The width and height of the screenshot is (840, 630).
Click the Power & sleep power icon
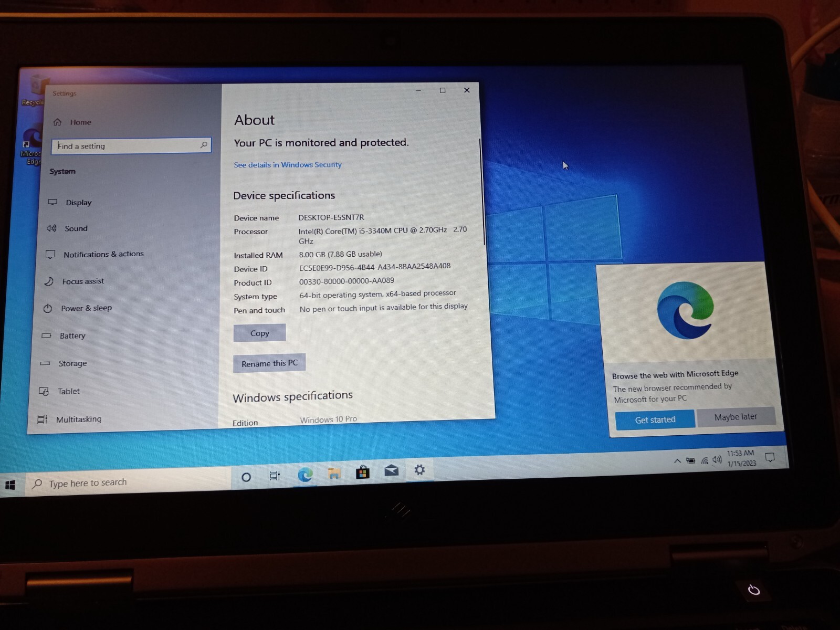pyautogui.click(x=48, y=309)
